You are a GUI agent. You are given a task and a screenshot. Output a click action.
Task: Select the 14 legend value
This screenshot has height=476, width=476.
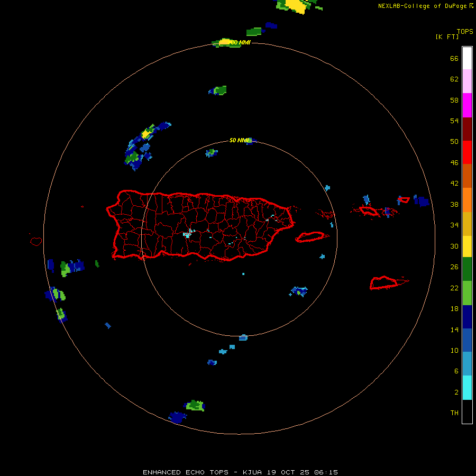pos(454,329)
